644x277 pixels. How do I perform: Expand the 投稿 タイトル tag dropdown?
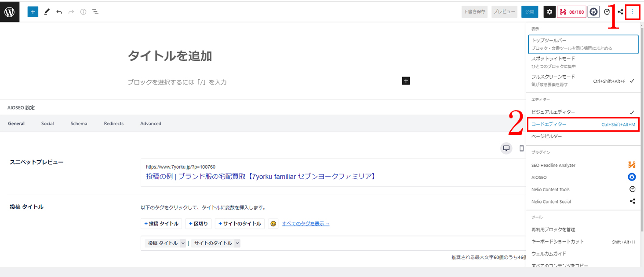tap(183, 243)
